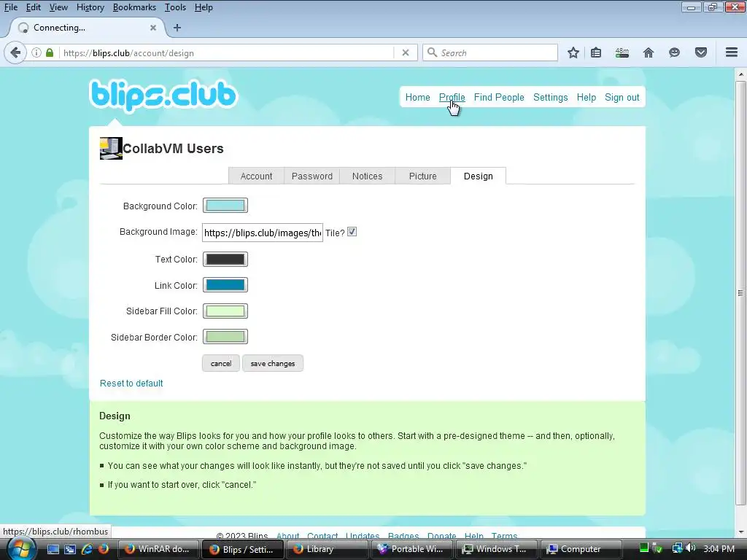Click the cancel button
The height and width of the screenshot is (560, 747).
point(221,363)
